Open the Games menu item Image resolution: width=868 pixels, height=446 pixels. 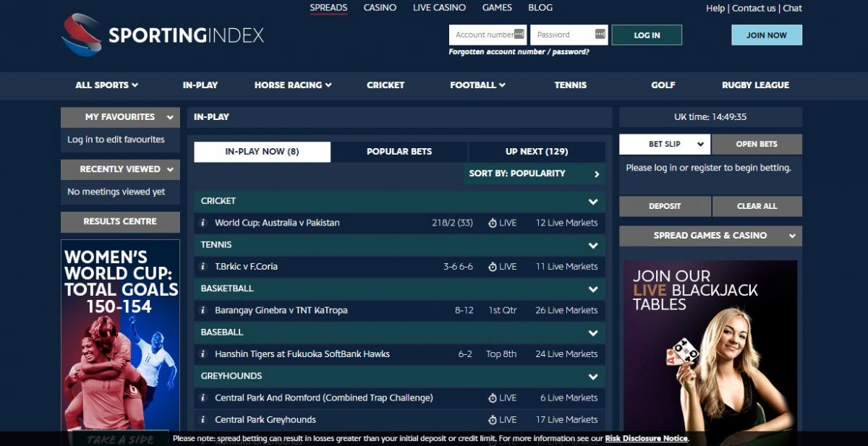point(497,8)
